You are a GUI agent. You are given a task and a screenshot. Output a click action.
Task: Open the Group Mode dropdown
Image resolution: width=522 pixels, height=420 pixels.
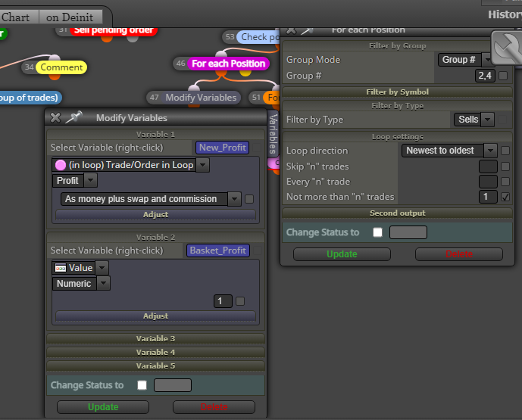point(486,60)
